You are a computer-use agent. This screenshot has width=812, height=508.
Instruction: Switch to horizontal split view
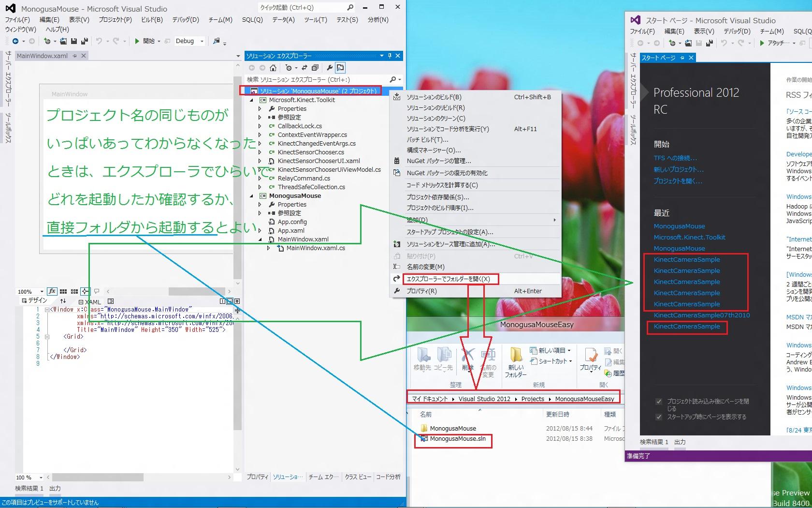coord(230,301)
